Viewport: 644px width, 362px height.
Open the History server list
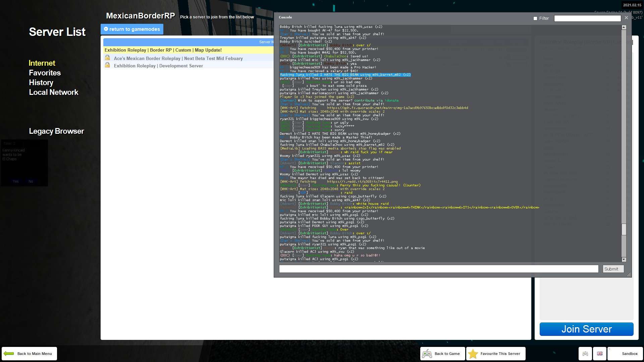(41, 82)
